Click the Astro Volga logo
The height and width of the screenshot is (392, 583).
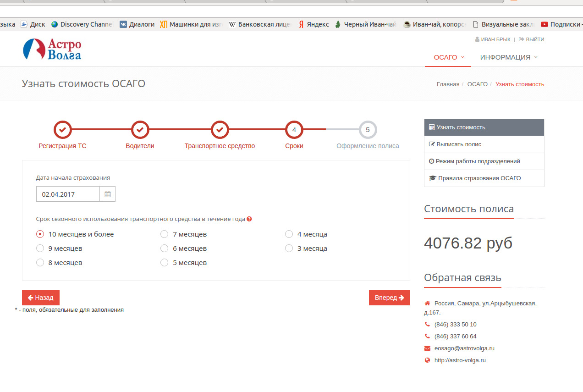pos(52,50)
